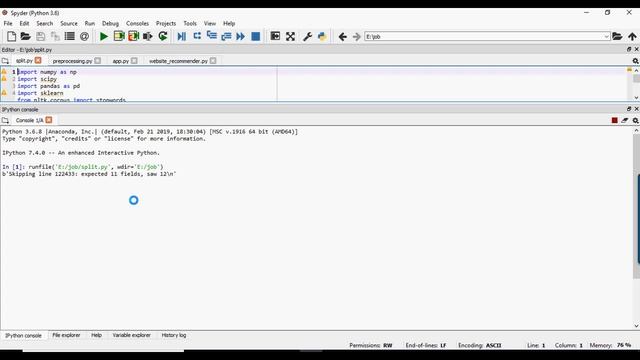The height and width of the screenshot is (360, 640).
Task: Switch to website_recommender.py editor tab
Action: (178, 61)
